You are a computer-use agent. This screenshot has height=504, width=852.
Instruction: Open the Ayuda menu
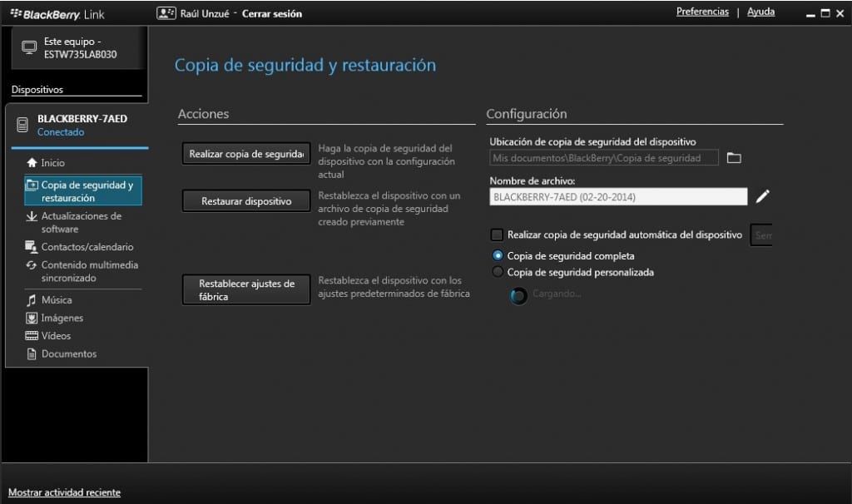point(760,12)
